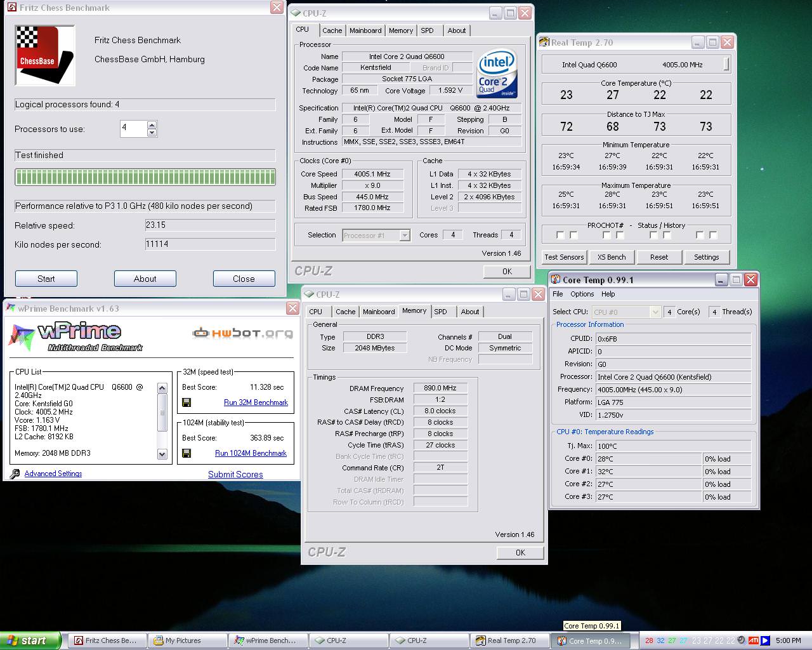Click the wrench icon next to Advanced Settings

pos(15,474)
